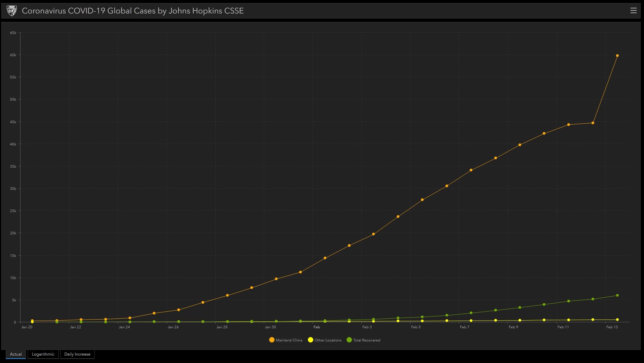Toggle Other Locations legend marker
644x363 pixels.
[x=311, y=340]
